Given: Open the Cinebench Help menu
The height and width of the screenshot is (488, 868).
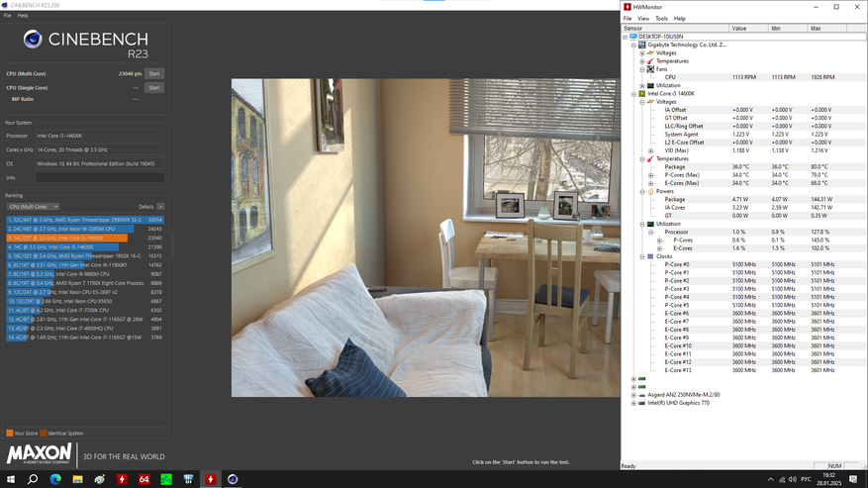Looking at the screenshot, I should pyautogui.click(x=23, y=16).
